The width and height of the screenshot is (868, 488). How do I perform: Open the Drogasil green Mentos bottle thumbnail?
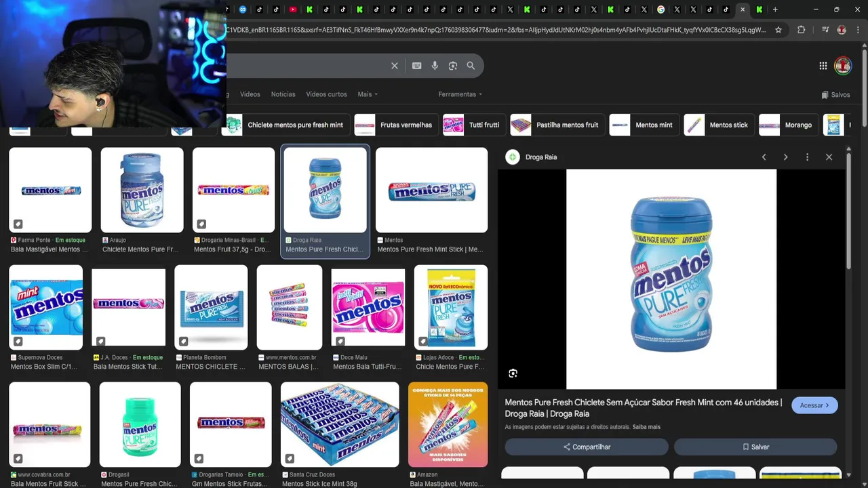pos(140,425)
